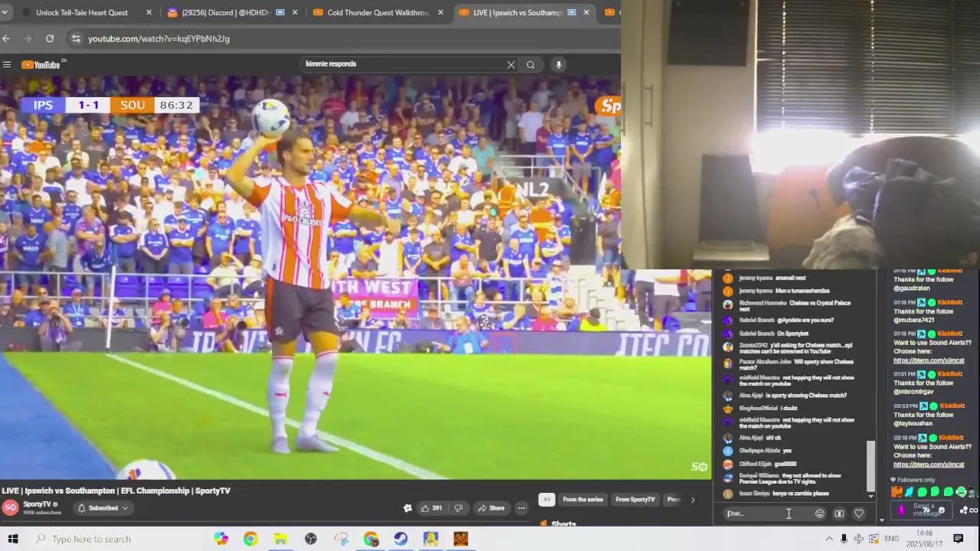Reload the page with refresh icon
Image resolution: width=980 pixels, height=551 pixels.
(x=50, y=38)
